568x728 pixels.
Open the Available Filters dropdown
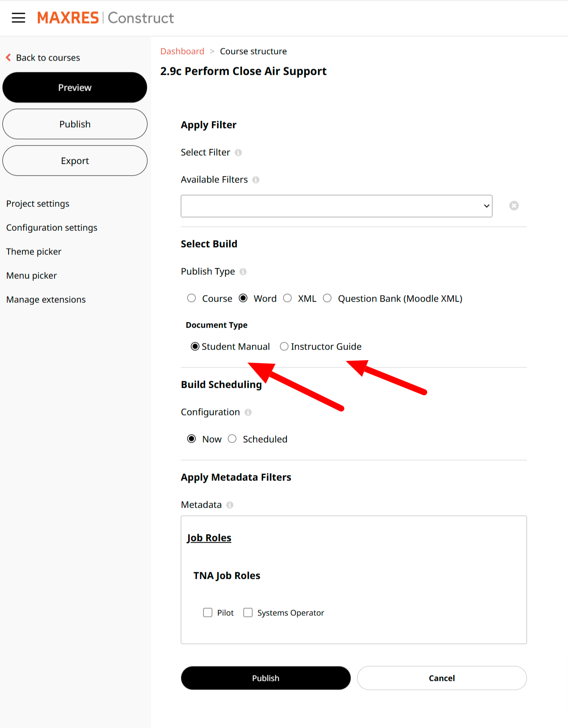point(336,206)
